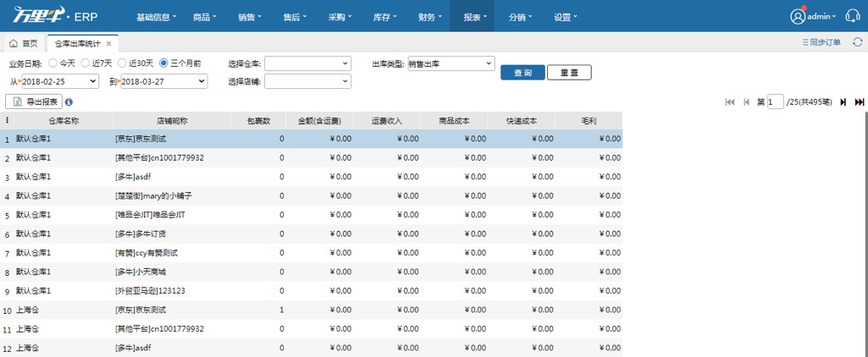Open 库存 menu
This screenshot has height=357, width=868.
[x=385, y=17]
